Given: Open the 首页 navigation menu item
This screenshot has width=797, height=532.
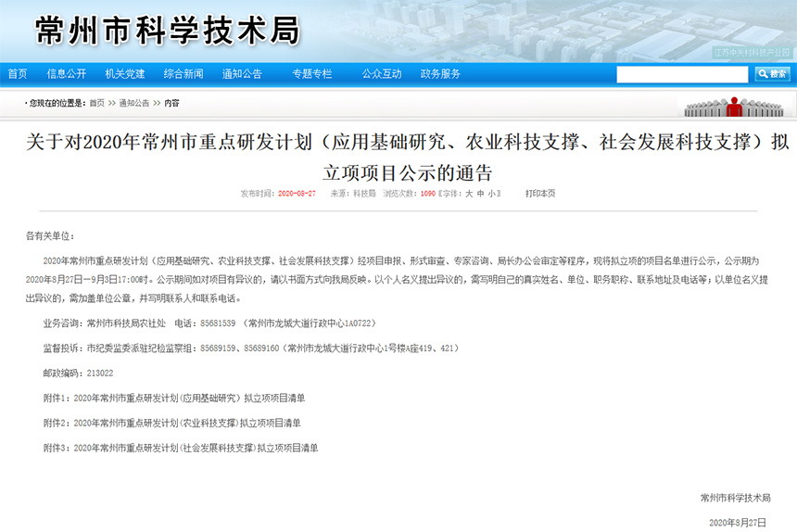Looking at the screenshot, I should tap(18, 74).
